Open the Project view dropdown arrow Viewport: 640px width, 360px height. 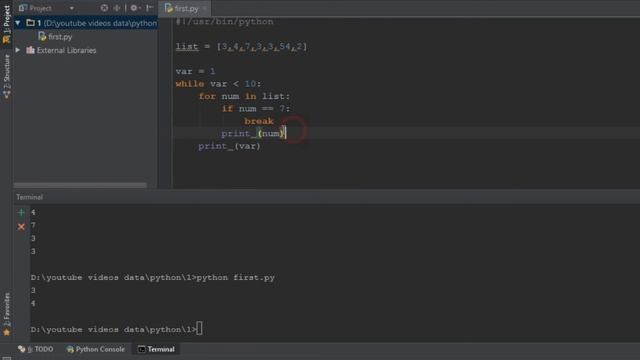pos(71,8)
